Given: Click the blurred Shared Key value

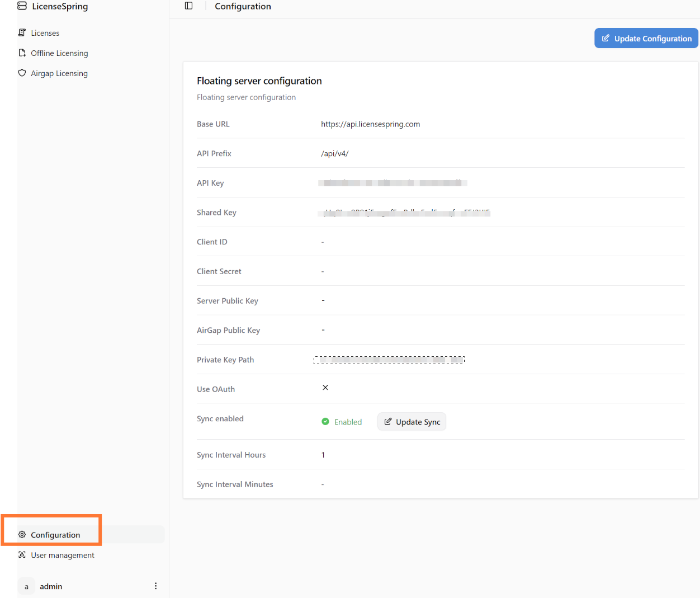Looking at the screenshot, I should coord(404,213).
